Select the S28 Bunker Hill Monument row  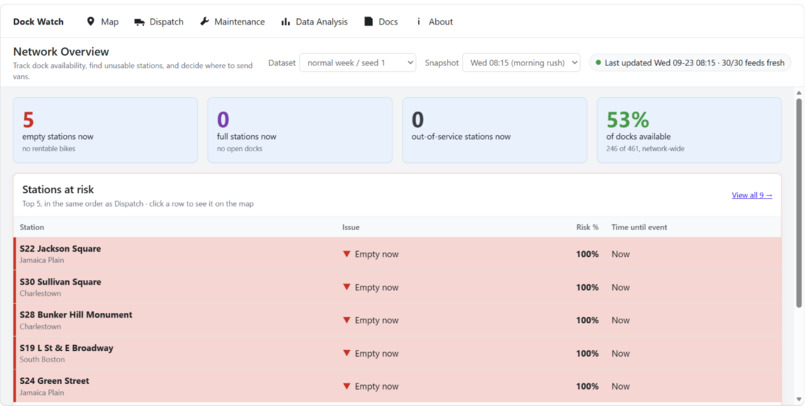(397, 320)
